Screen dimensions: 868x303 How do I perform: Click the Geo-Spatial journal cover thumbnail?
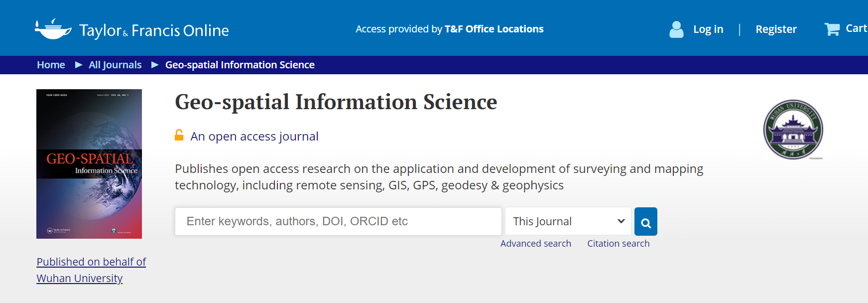pos(89,164)
